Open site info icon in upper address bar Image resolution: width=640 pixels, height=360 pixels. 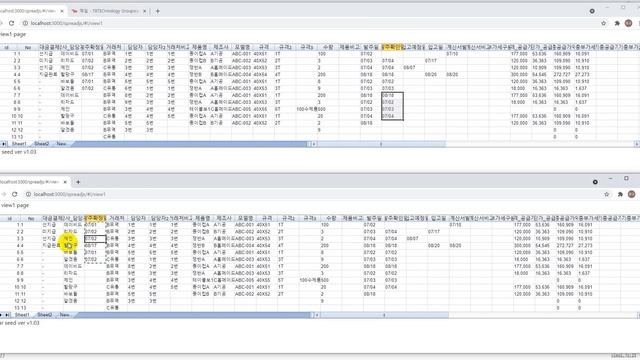point(25,23)
